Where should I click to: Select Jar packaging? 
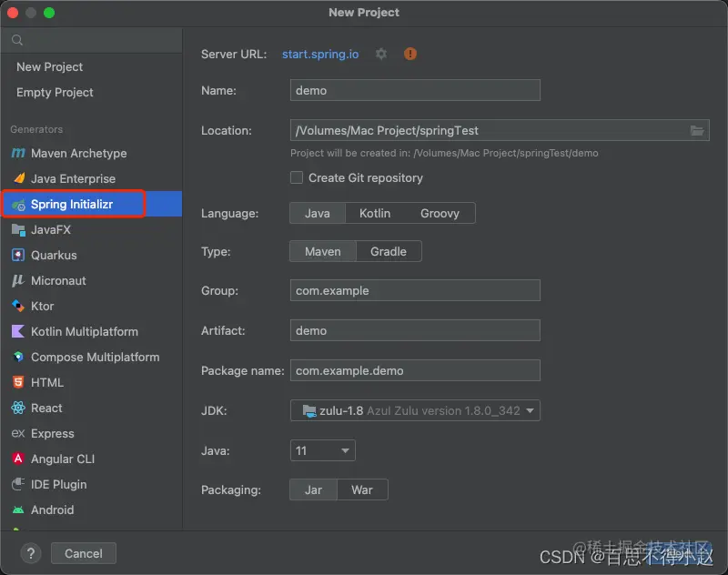click(313, 489)
